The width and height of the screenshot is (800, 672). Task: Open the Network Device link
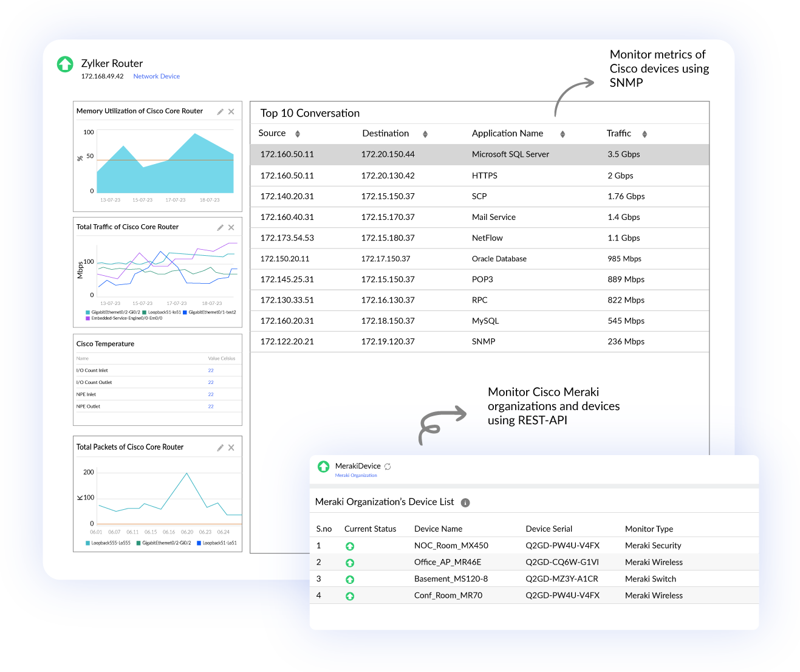pos(156,76)
